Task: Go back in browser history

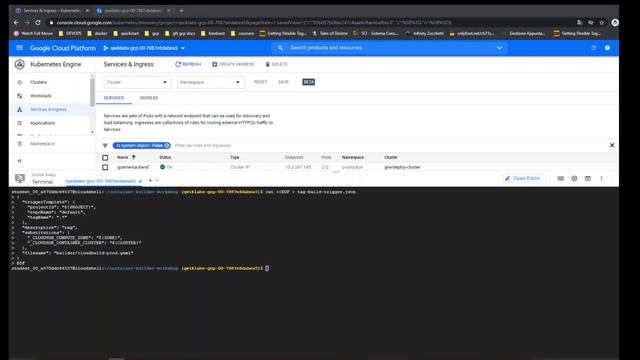Action: [16, 22]
